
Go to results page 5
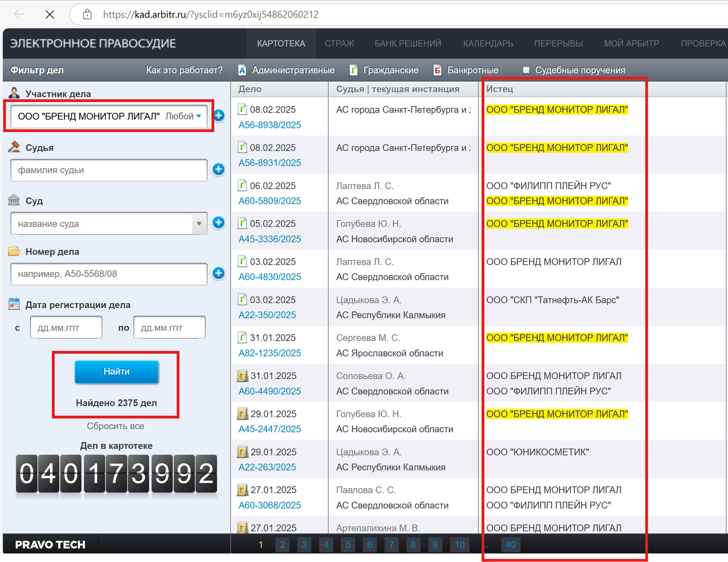point(348,544)
